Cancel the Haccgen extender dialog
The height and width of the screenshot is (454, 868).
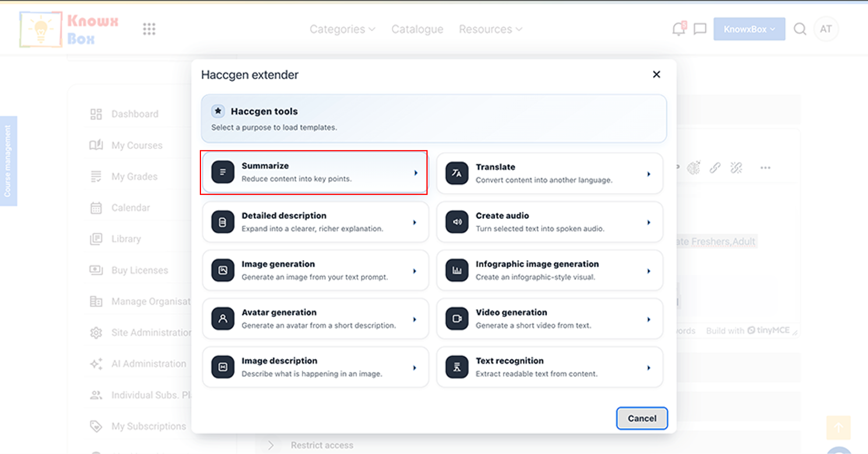click(642, 418)
